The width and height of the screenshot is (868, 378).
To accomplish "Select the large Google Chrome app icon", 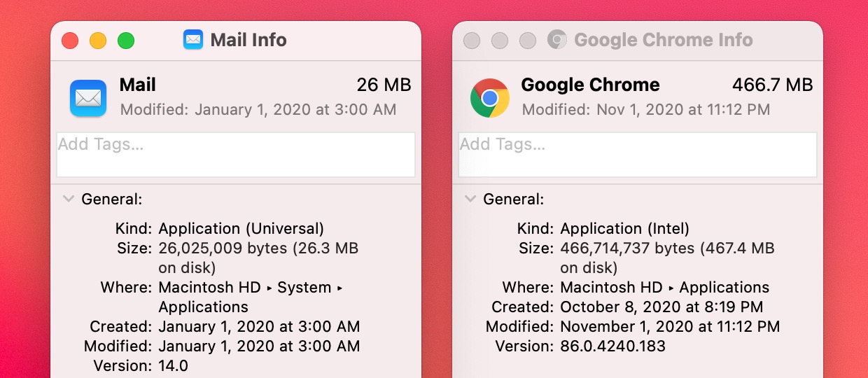I will pyautogui.click(x=490, y=98).
